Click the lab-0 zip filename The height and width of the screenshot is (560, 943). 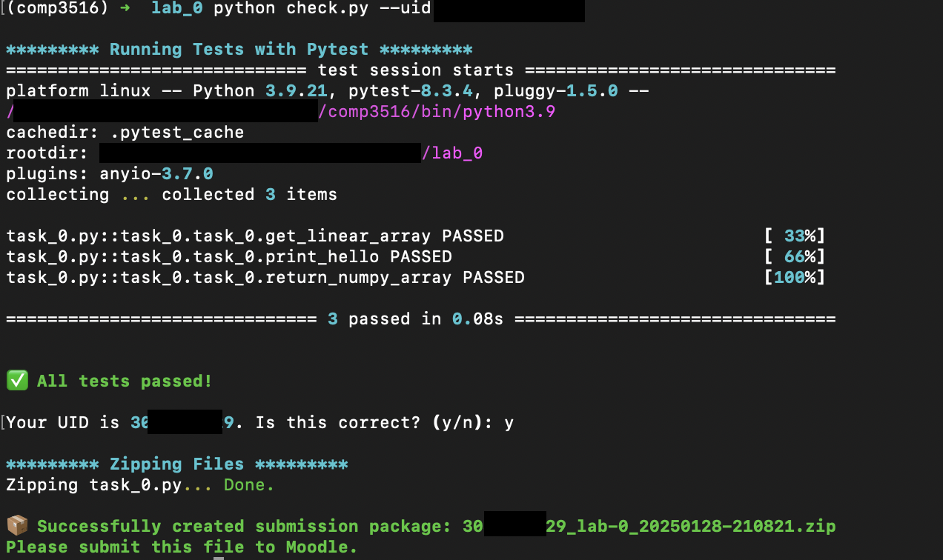coord(689,526)
